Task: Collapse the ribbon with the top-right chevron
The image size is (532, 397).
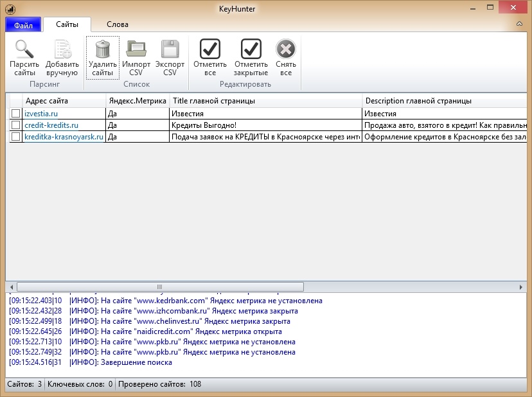Action: point(519,24)
